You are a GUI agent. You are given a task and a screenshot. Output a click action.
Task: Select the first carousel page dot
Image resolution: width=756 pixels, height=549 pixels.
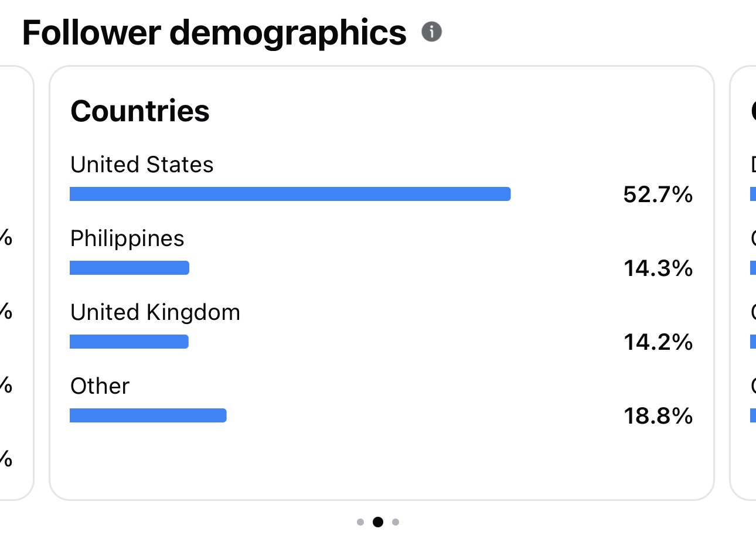point(360,522)
